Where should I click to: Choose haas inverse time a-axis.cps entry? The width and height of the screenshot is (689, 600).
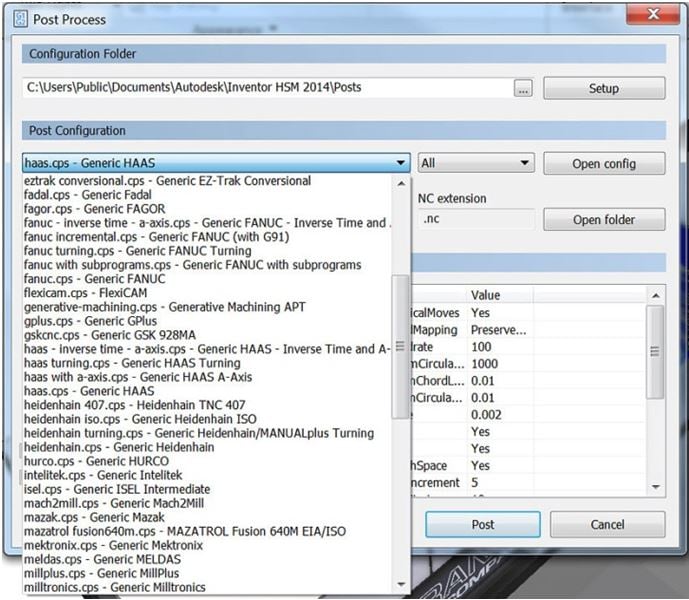coord(207,349)
